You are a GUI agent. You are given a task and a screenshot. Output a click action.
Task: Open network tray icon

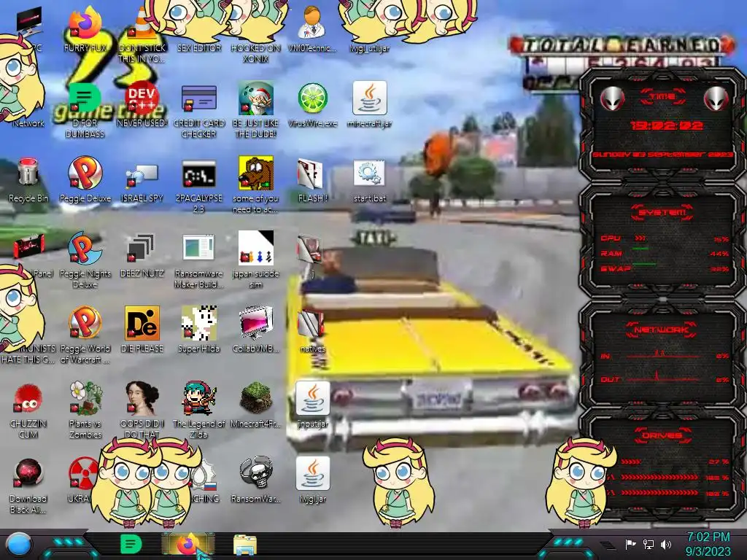[x=649, y=544]
